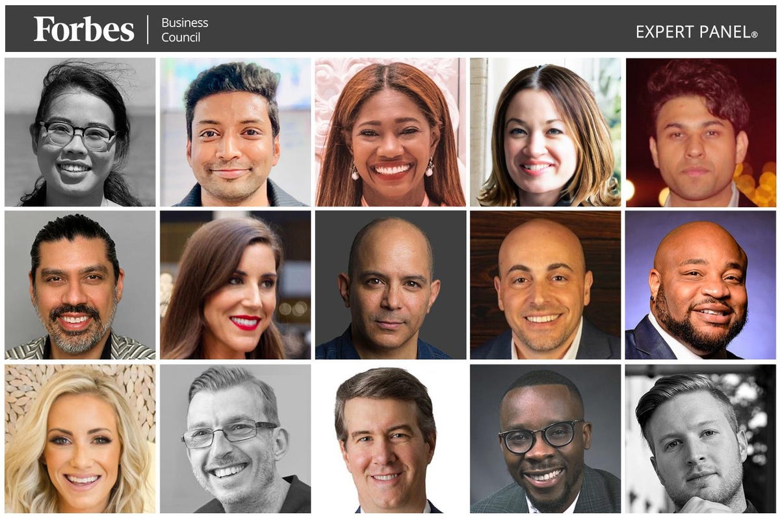The width and height of the screenshot is (780, 532).
Task: Select the blonde woman with wavy hair
Action: (x=80, y=438)
